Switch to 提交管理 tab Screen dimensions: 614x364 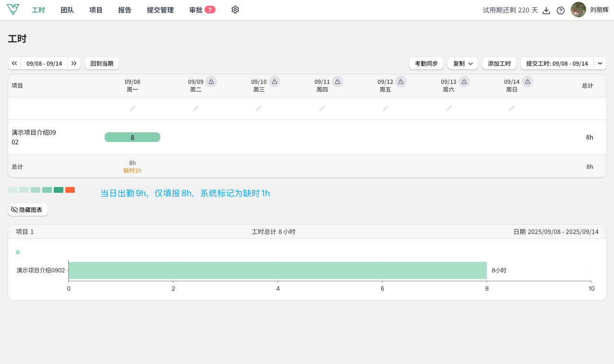coord(160,10)
